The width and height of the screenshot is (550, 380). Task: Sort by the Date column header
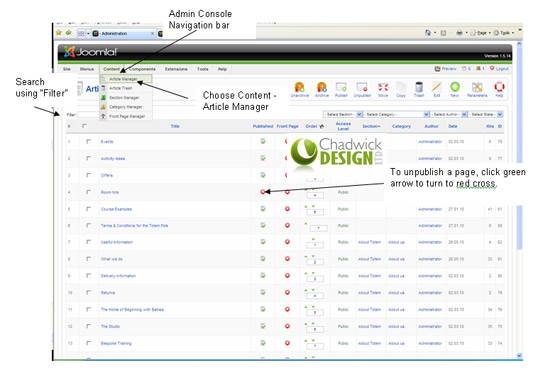(452, 126)
